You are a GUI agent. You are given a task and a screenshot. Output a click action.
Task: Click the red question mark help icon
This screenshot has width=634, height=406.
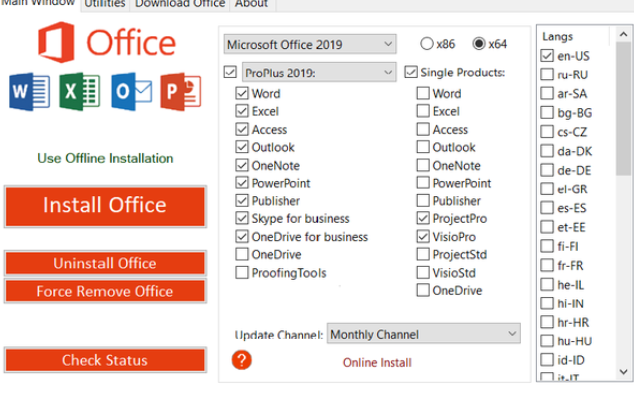click(241, 360)
